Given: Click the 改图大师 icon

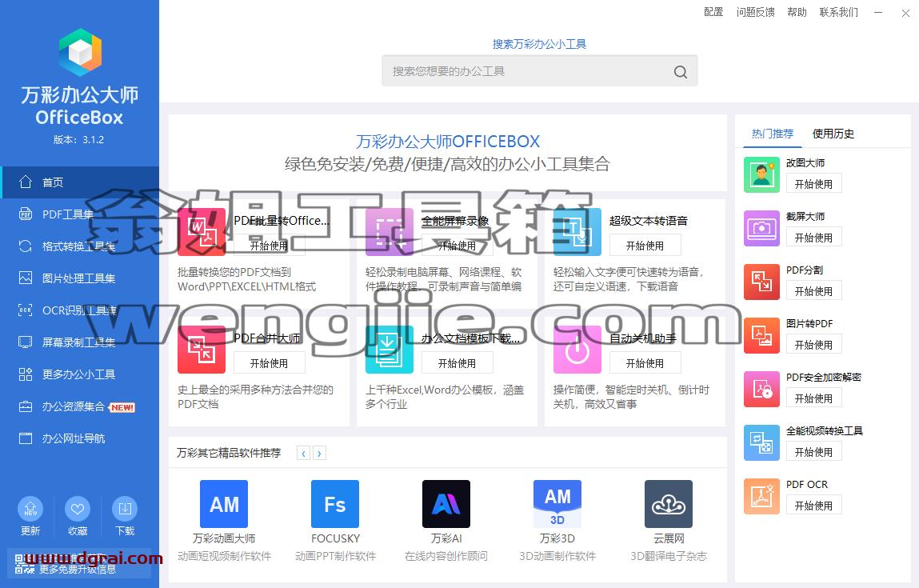Looking at the screenshot, I should pyautogui.click(x=761, y=174).
